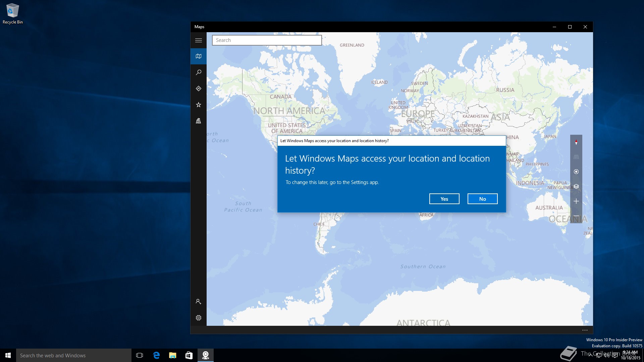This screenshot has height=362, width=644.
Task: Zoom in with the plus button
Action: (576, 201)
